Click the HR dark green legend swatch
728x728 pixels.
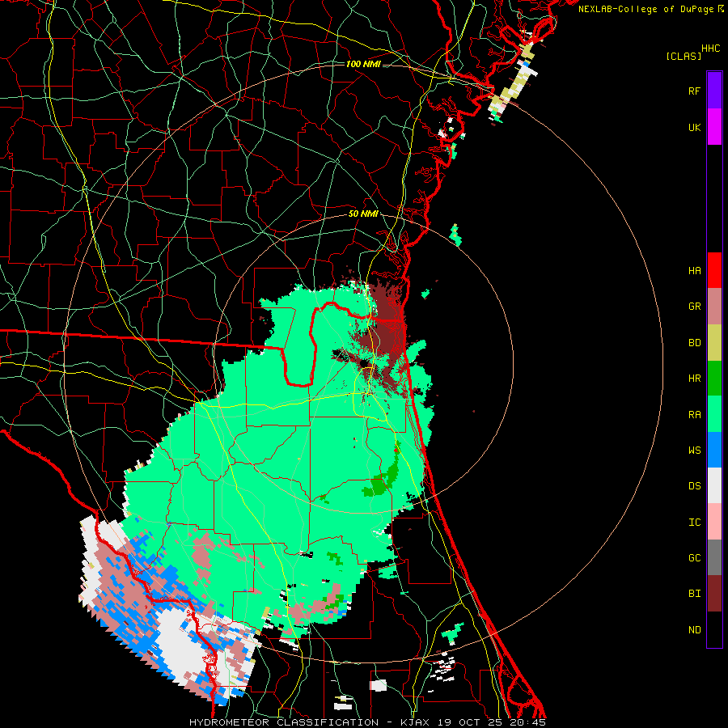click(714, 379)
